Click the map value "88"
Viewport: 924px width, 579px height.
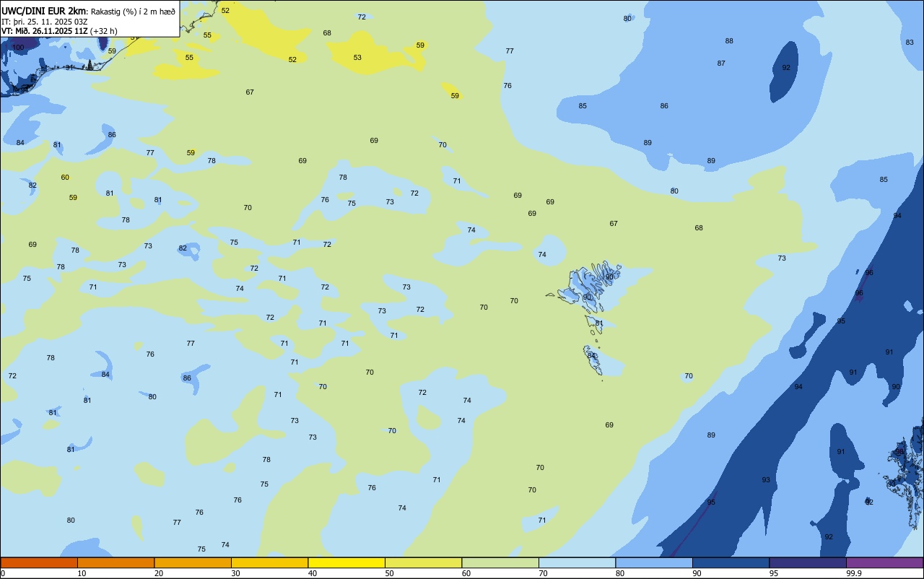tap(729, 41)
